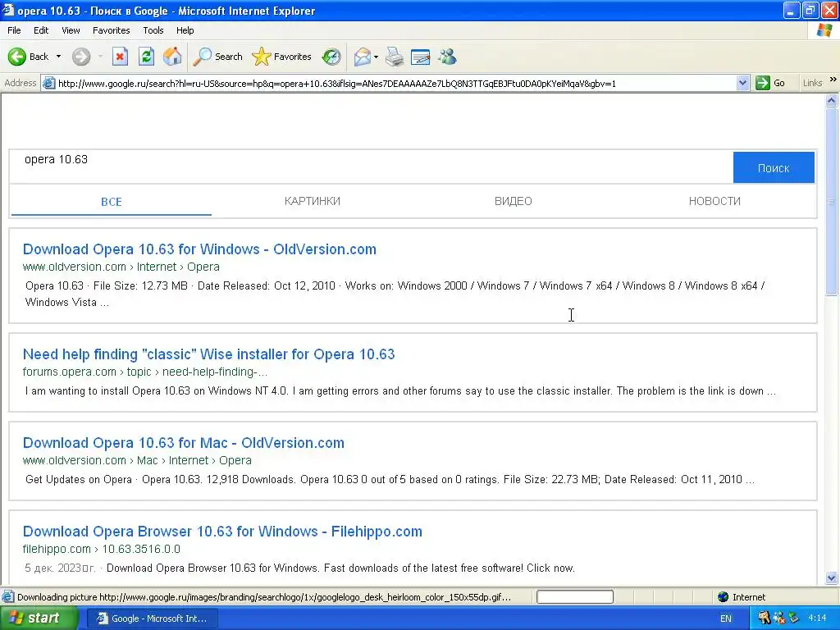Open the Tools menu
This screenshot has height=630, width=840.
click(x=153, y=30)
